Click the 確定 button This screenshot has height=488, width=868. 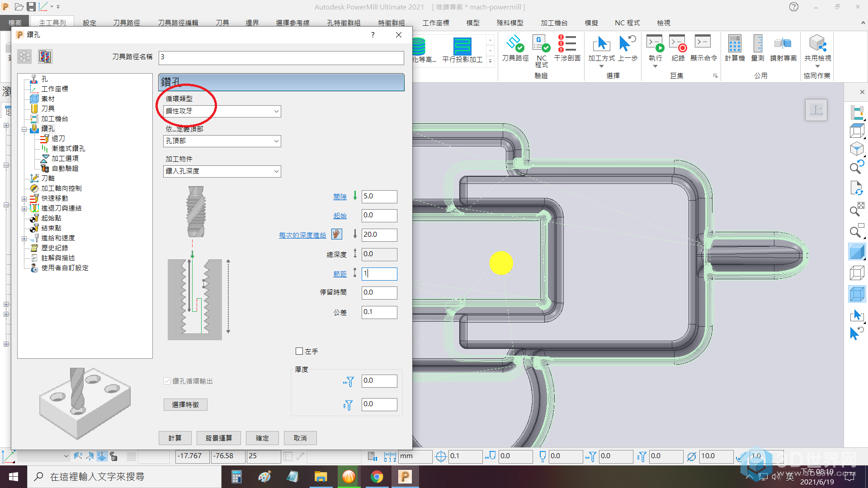pyautogui.click(x=262, y=438)
